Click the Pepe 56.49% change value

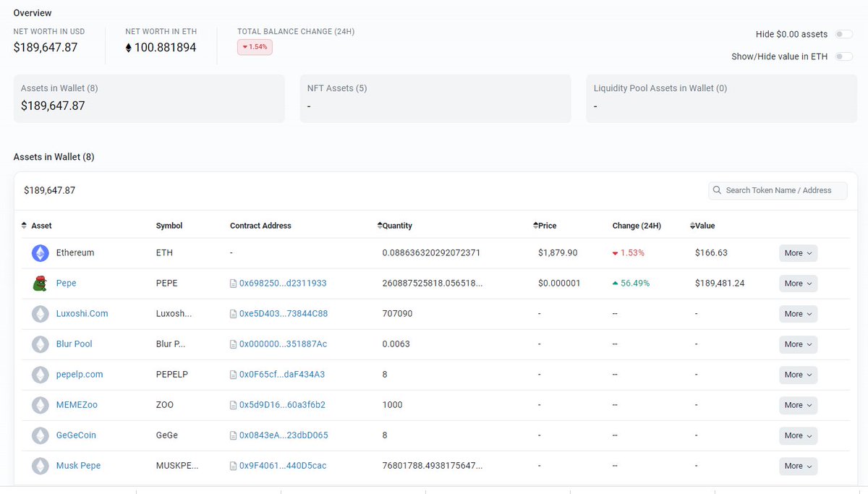(x=631, y=284)
